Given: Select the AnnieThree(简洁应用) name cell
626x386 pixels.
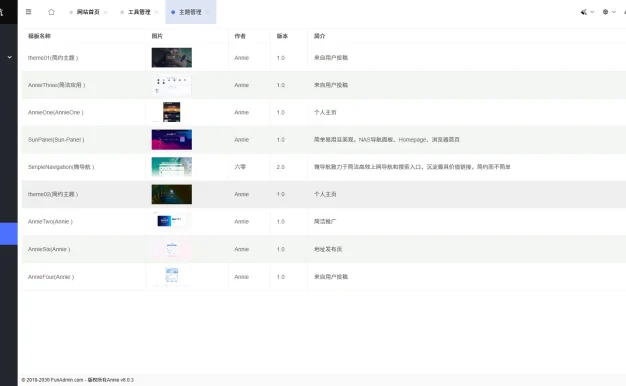Looking at the screenshot, I should [56, 85].
